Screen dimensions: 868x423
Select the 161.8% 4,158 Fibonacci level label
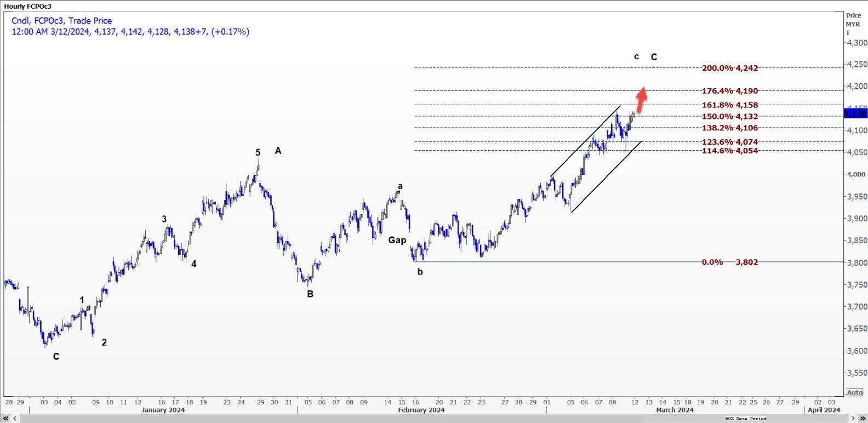click(x=730, y=105)
